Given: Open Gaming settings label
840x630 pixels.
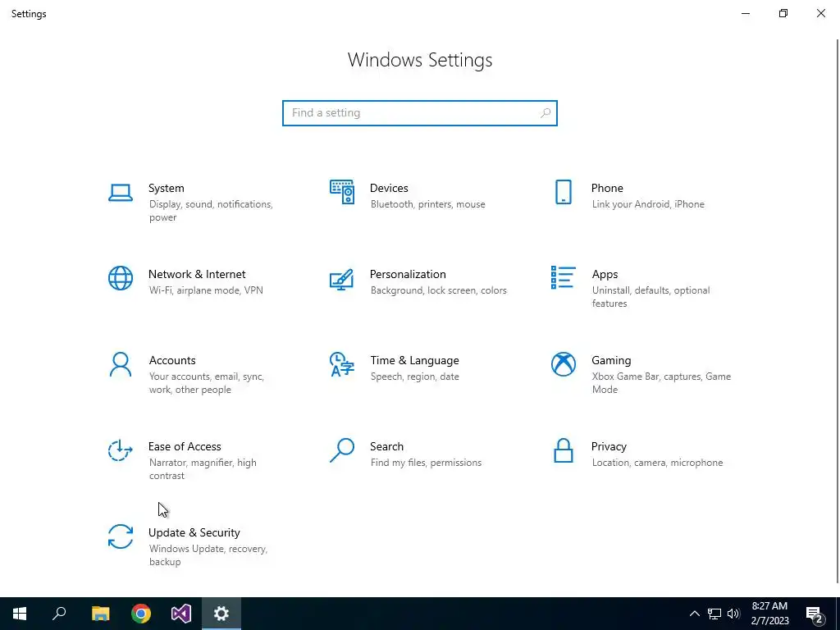Looking at the screenshot, I should (611, 361).
